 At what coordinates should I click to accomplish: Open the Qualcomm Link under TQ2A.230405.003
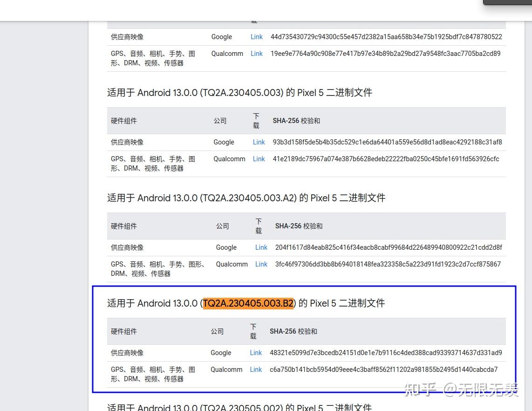259,159
